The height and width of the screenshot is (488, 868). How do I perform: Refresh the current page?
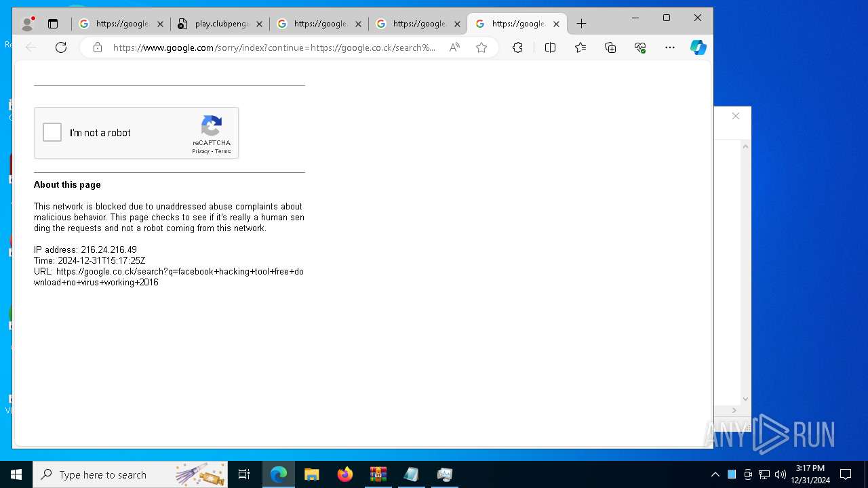[61, 47]
